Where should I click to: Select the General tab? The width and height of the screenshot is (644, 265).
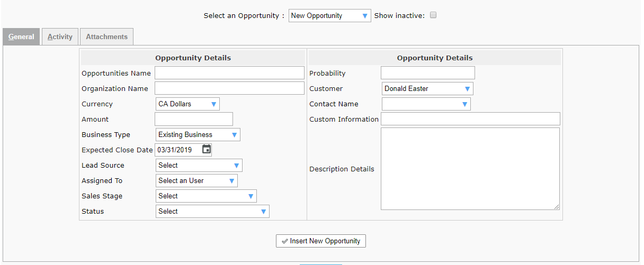pos(21,37)
